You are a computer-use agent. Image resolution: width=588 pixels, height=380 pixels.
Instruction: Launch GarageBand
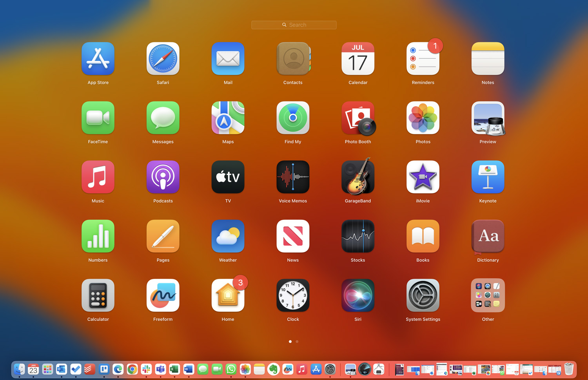pyautogui.click(x=358, y=176)
